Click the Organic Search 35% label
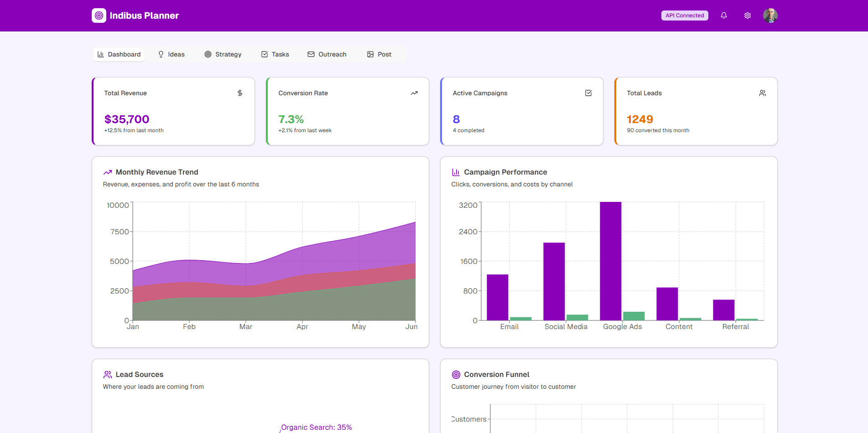Image resolution: width=868 pixels, height=433 pixels. tap(317, 428)
